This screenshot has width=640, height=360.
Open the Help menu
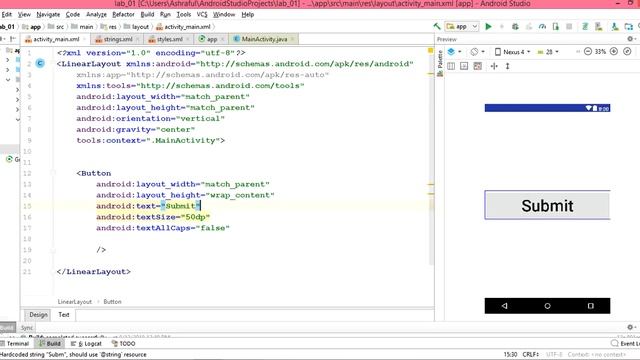[x=247, y=14]
